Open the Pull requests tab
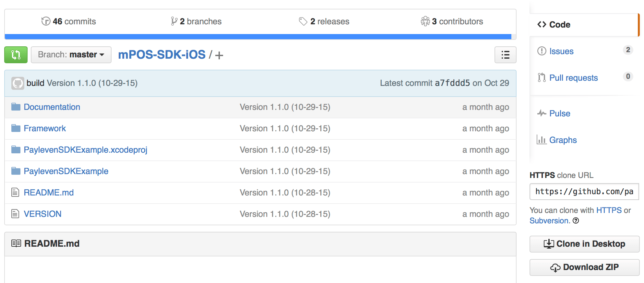The width and height of the screenshot is (644, 283). click(x=574, y=78)
